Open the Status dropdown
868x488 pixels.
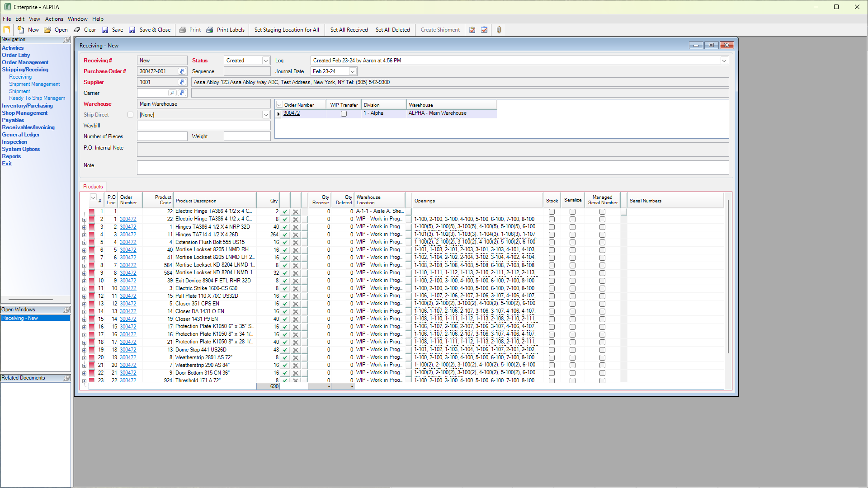click(266, 61)
